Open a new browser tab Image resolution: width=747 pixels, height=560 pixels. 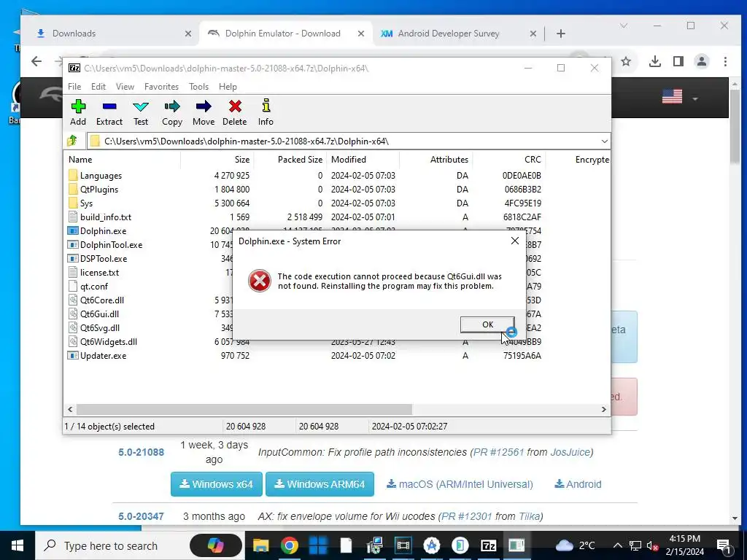tap(561, 34)
